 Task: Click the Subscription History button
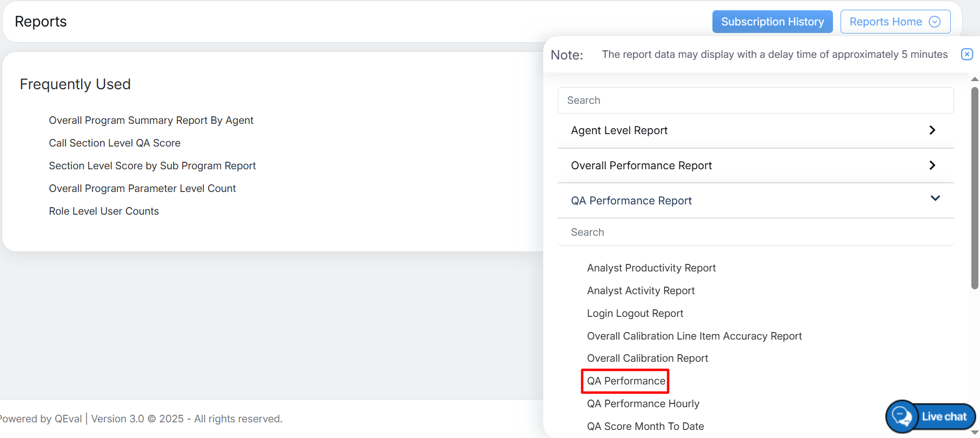coord(772,22)
